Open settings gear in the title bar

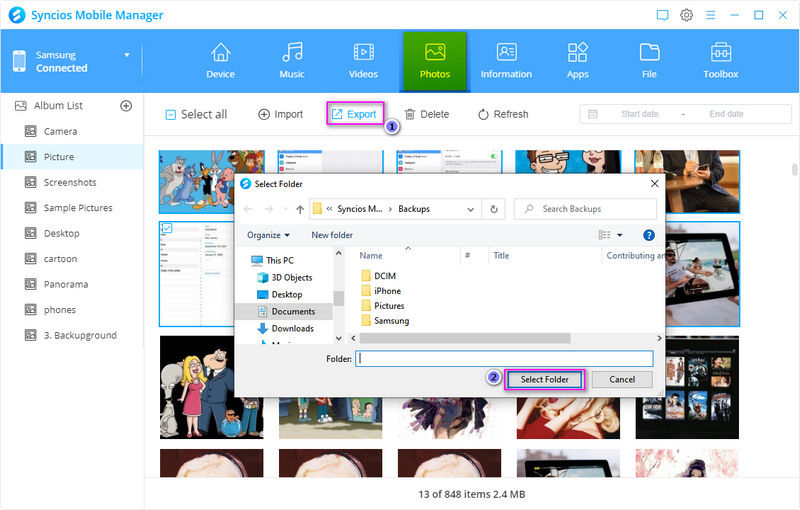(686, 15)
